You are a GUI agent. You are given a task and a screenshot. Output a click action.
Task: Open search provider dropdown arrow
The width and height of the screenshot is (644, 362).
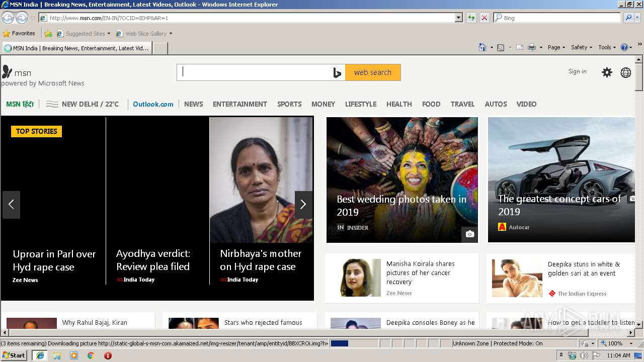click(x=637, y=18)
